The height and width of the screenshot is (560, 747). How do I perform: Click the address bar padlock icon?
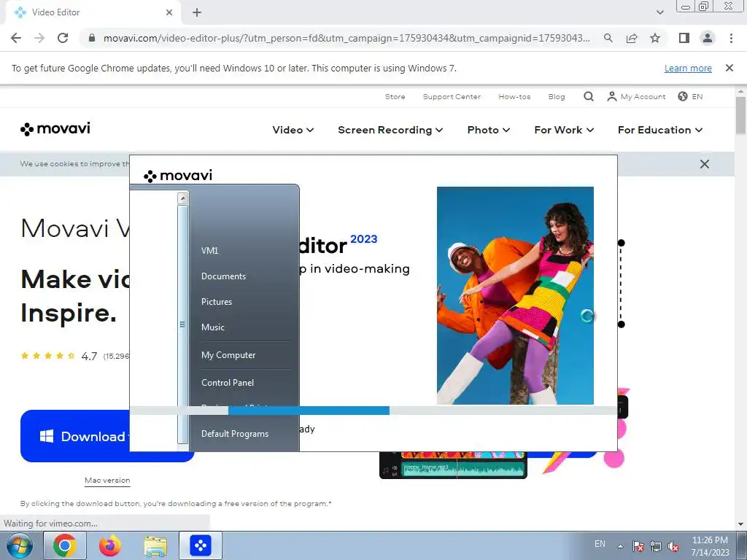click(92, 38)
